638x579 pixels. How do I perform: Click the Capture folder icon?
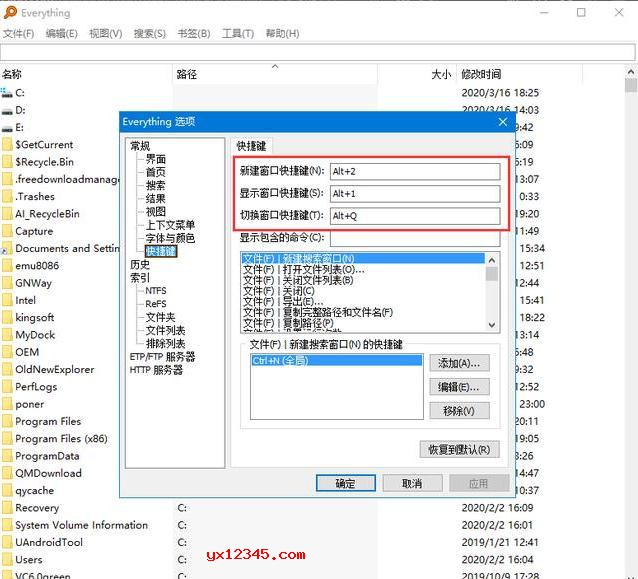[7, 231]
